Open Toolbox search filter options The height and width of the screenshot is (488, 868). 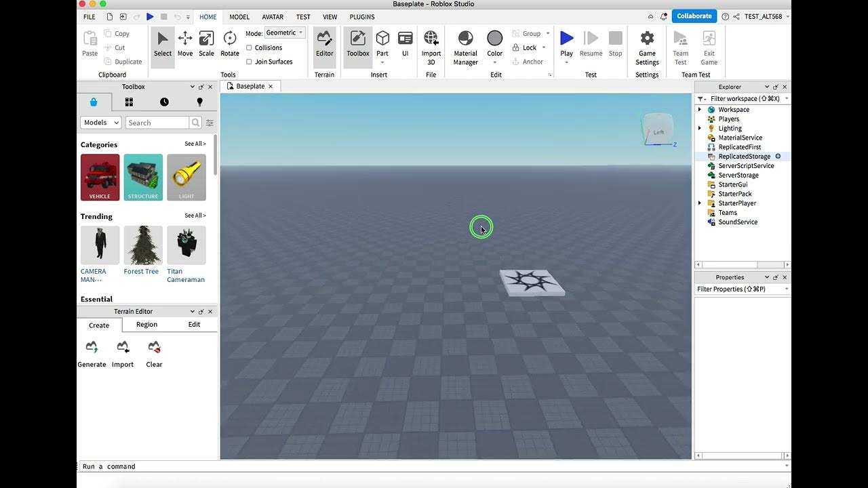pos(210,123)
